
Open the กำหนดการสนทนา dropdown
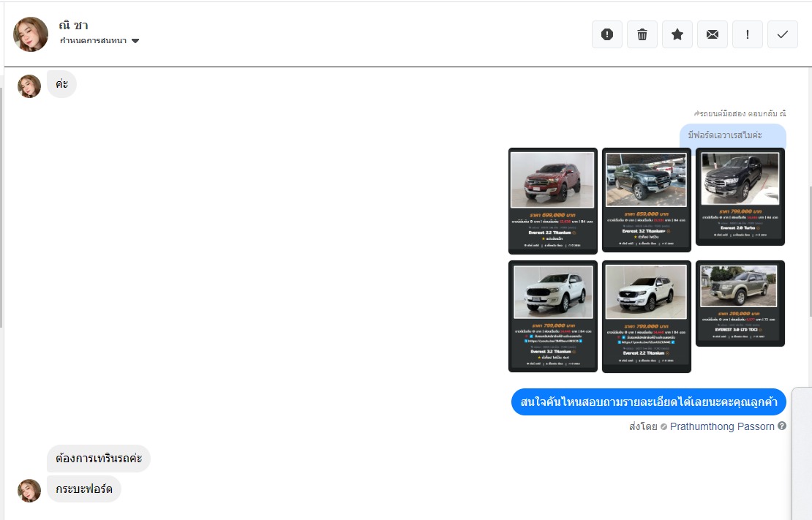tap(99, 40)
